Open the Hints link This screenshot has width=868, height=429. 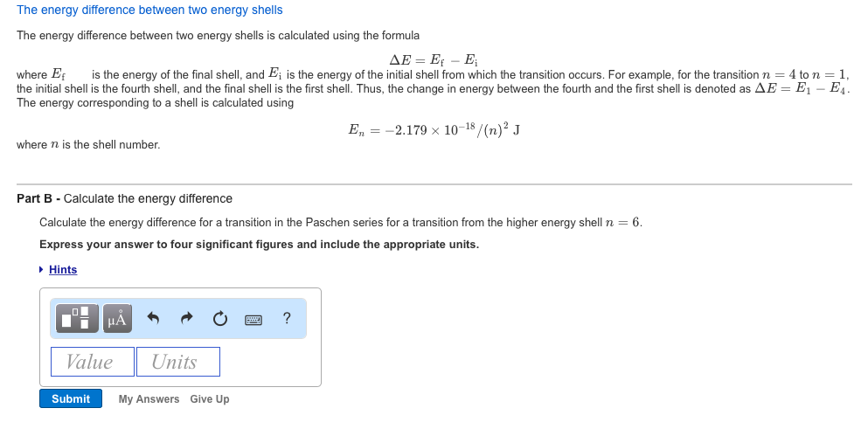63,270
